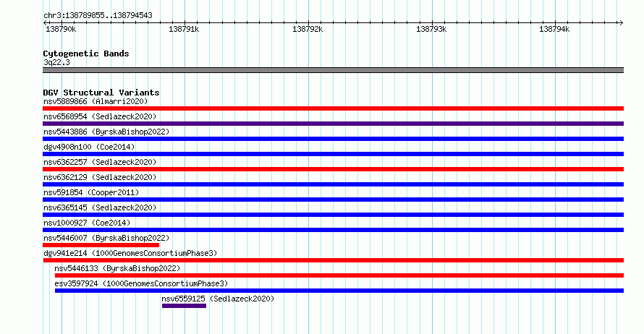
Task: Click the red bar for nsv6362257
Action: pyautogui.click(x=333, y=169)
